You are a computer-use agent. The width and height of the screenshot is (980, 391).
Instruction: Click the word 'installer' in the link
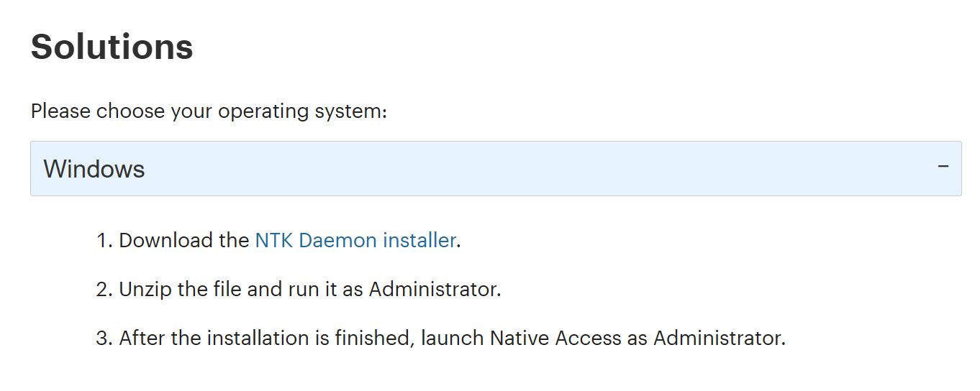click(419, 240)
